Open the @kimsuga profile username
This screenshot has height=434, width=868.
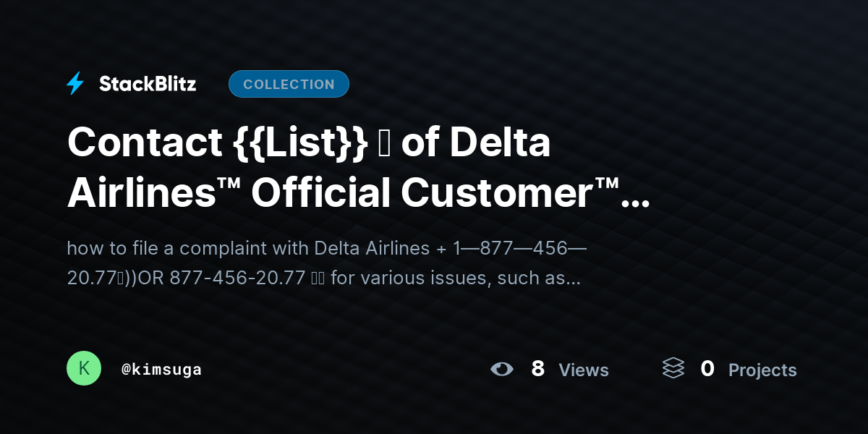pyautogui.click(x=161, y=370)
